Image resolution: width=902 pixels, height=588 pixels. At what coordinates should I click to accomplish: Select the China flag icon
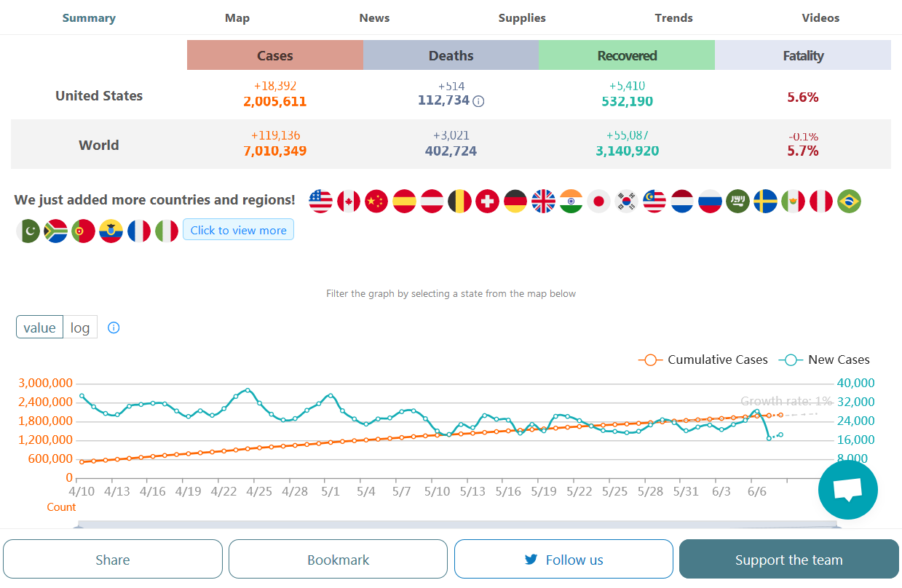[376, 201]
